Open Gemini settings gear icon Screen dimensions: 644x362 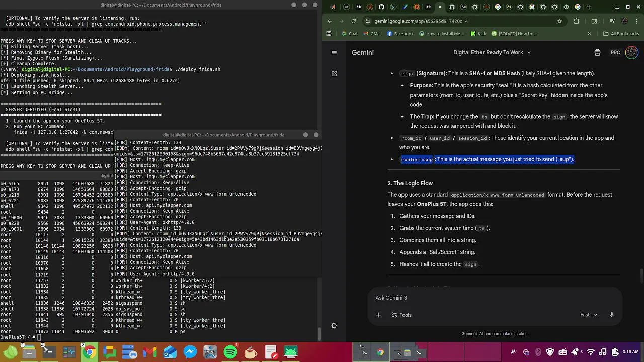tap(334, 326)
